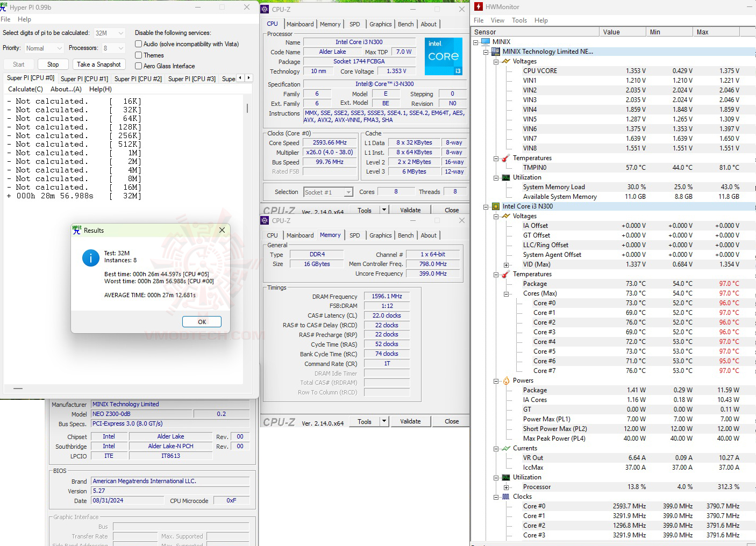The height and width of the screenshot is (546, 756).
Task: Collapse the MINIX root tree node
Action: 476,42
